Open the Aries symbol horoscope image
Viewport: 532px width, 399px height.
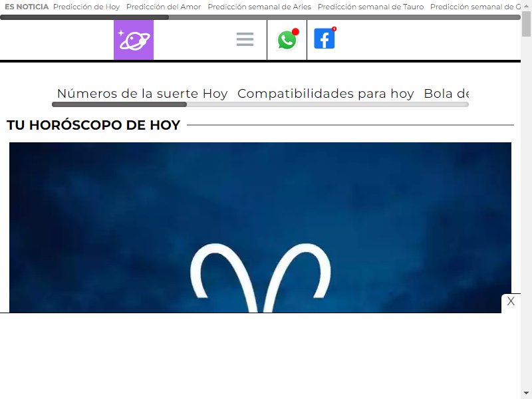(x=260, y=227)
